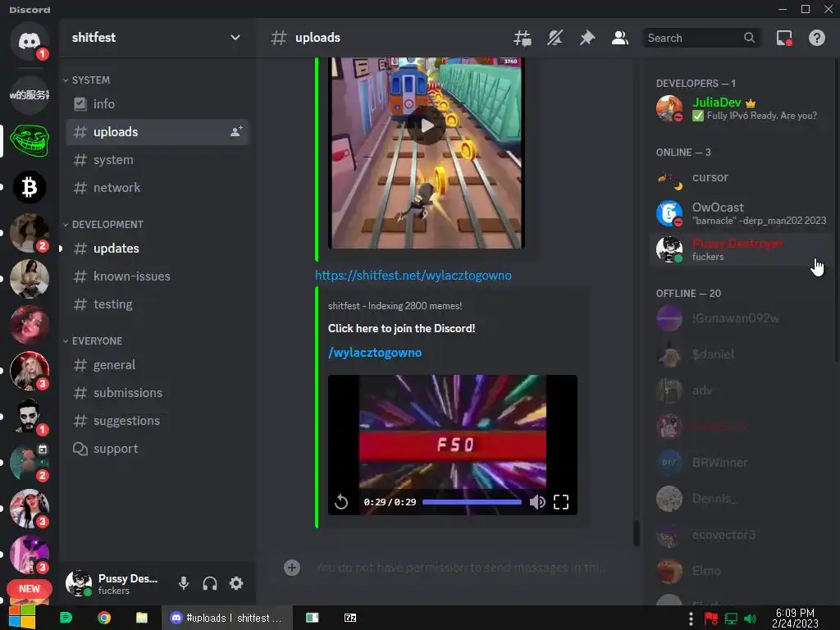Click the plus attachment button
The height and width of the screenshot is (630, 840).
point(292,568)
